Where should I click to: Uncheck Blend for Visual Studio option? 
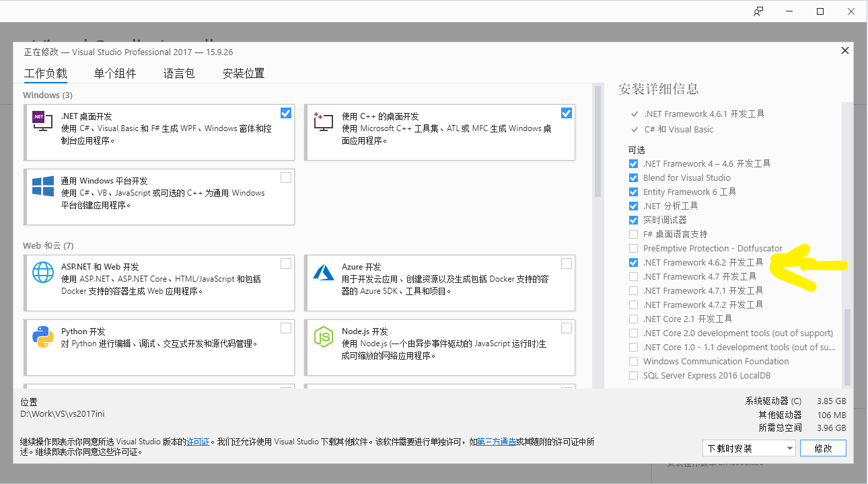click(x=633, y=177)
